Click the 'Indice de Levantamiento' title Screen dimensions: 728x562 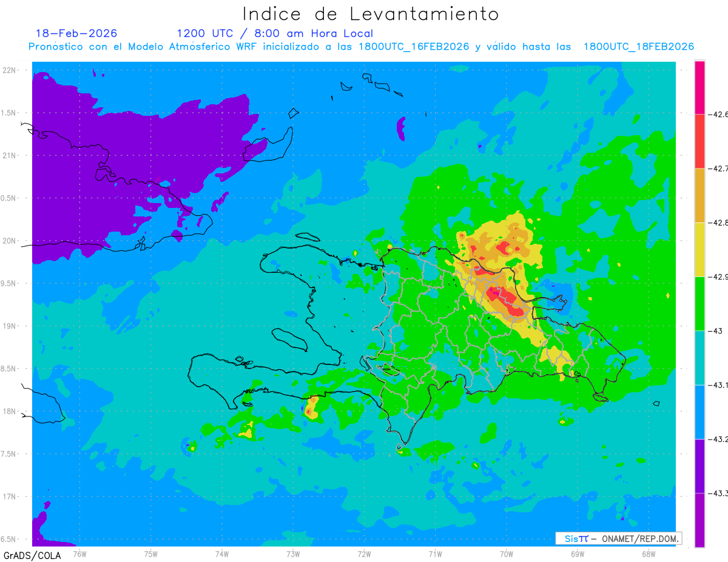371,14
